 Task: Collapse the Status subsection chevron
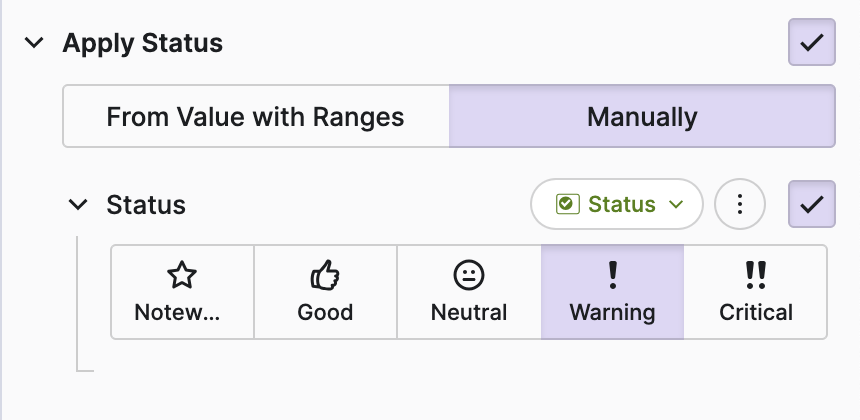(x=77, y=204)
